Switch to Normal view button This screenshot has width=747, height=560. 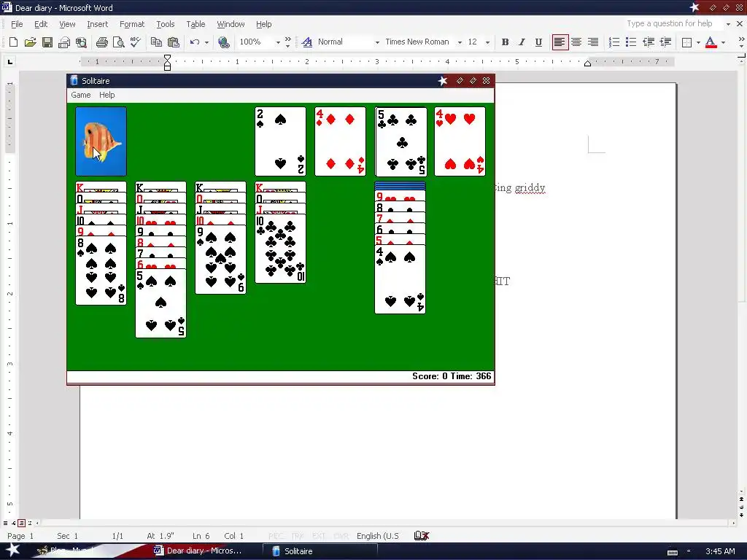coord(5,523)
